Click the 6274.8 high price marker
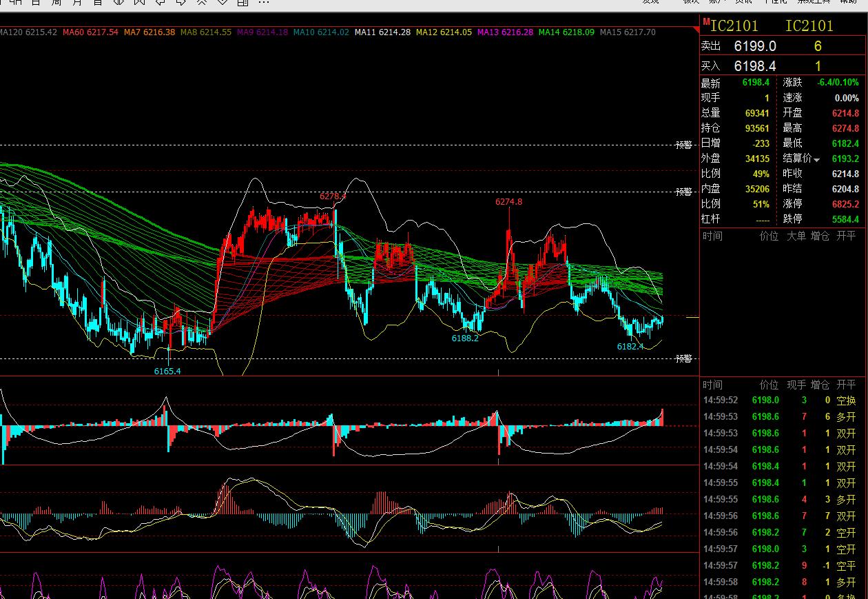 508,202
